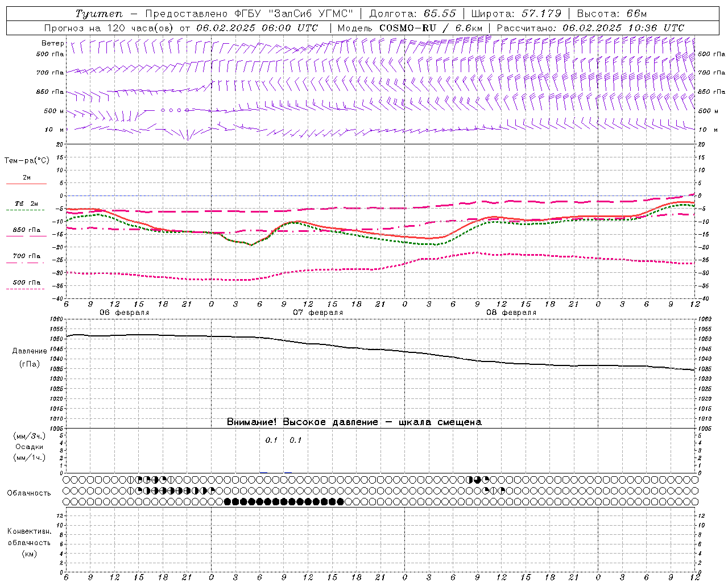Select the longitude value "Долгота: 65.55"
The image size is (728, 582).
click(412, 14)
